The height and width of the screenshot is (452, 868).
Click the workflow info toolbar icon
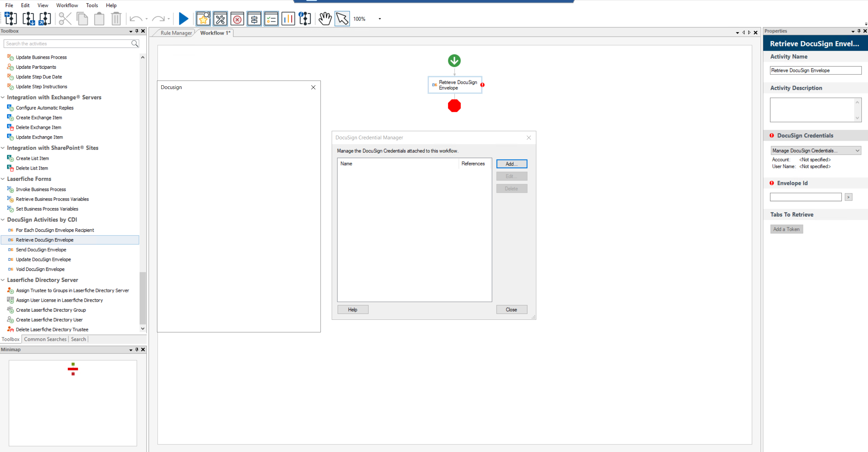[x=305, y=19]
